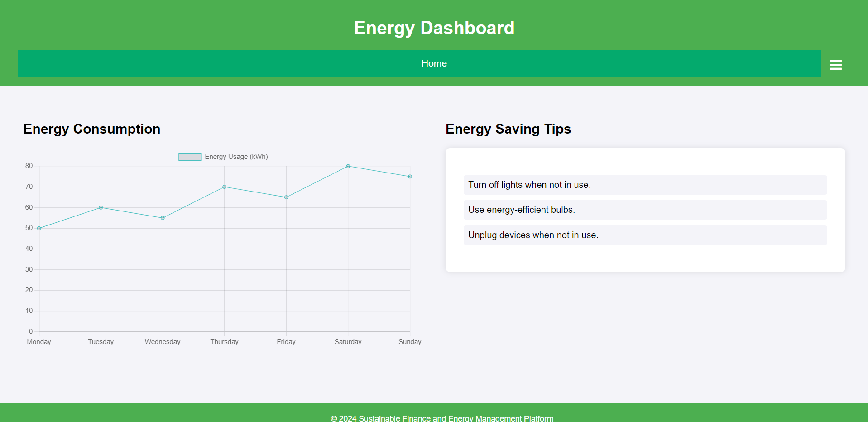Click the Energy Usage legend swatch
Screen dimensions: 868x422
tap(189, 156)
